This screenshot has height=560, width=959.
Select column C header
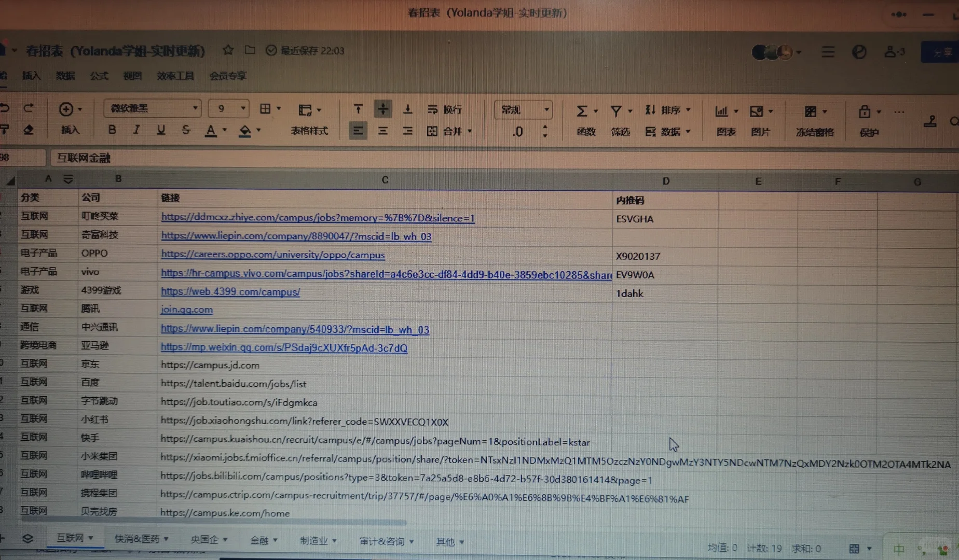385,180
